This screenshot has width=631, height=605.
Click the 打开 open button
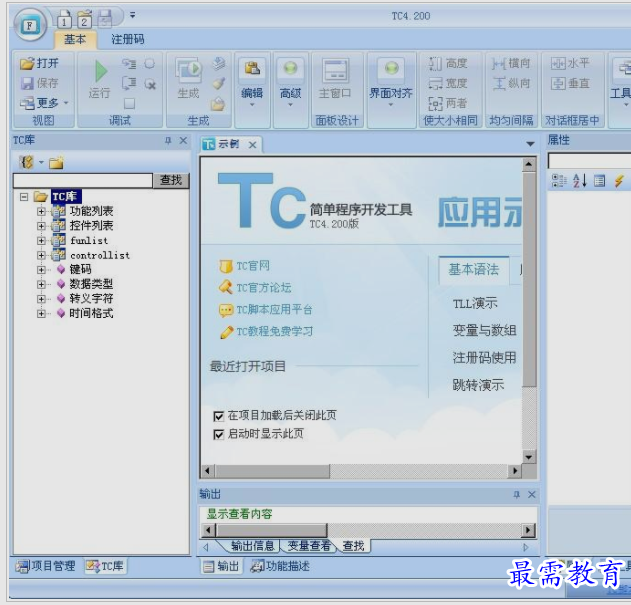tap(39, 63)
